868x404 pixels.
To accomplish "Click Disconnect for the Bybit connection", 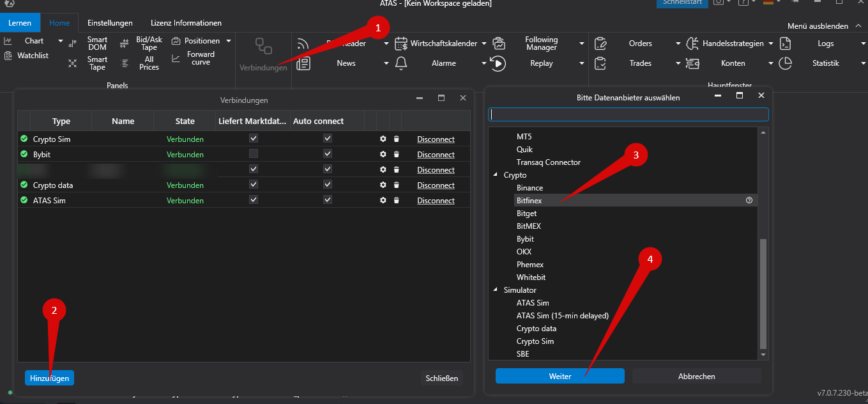I will (436, 154).
